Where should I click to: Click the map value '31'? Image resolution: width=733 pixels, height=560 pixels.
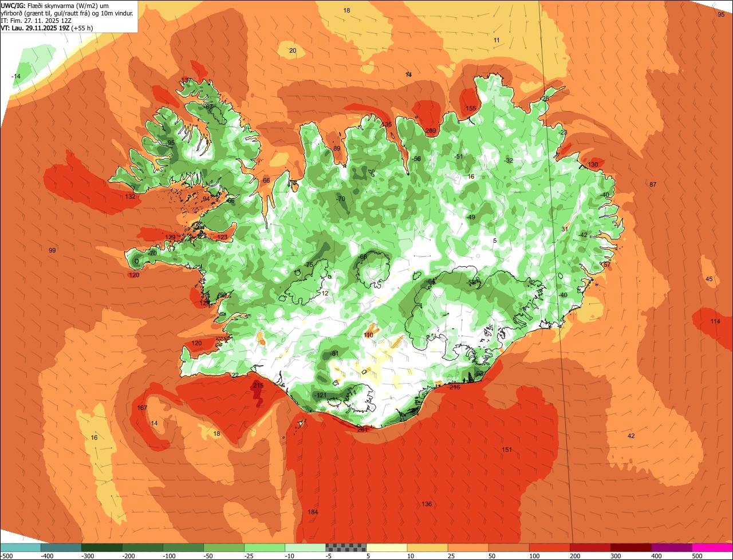click(x=564, y=229)
